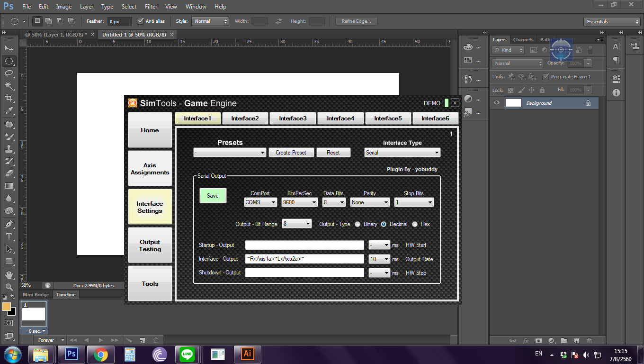This screenshot has height=364, width=644.
Task: Select the Clone Stamp tool
Action: pos(9,148)
